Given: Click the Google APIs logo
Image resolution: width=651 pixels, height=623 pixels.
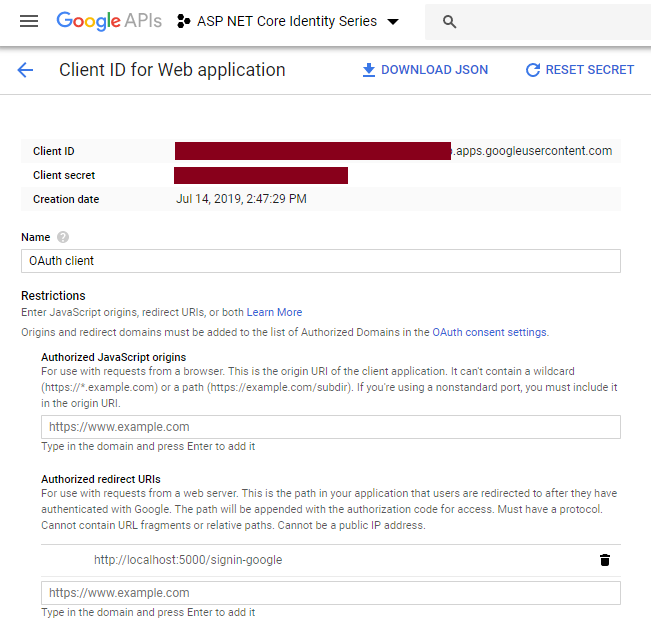Looking at the screenshot, I should click(x=109, y=21).
